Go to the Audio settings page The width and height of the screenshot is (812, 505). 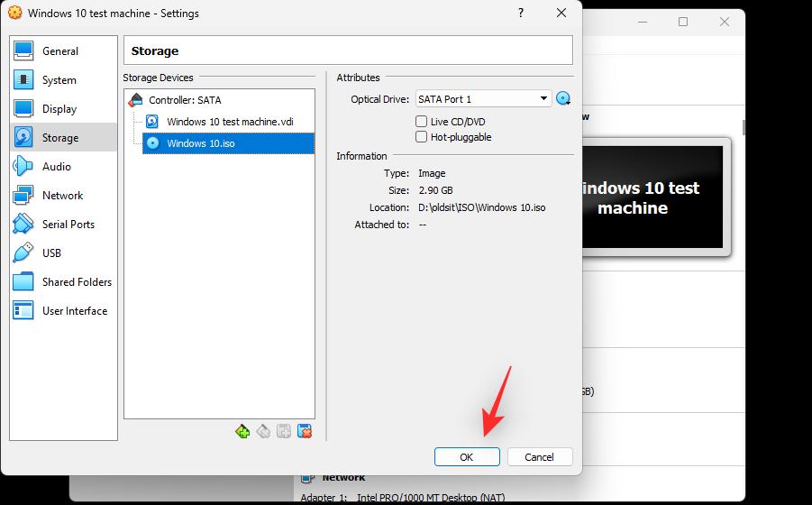click(63, 166)
